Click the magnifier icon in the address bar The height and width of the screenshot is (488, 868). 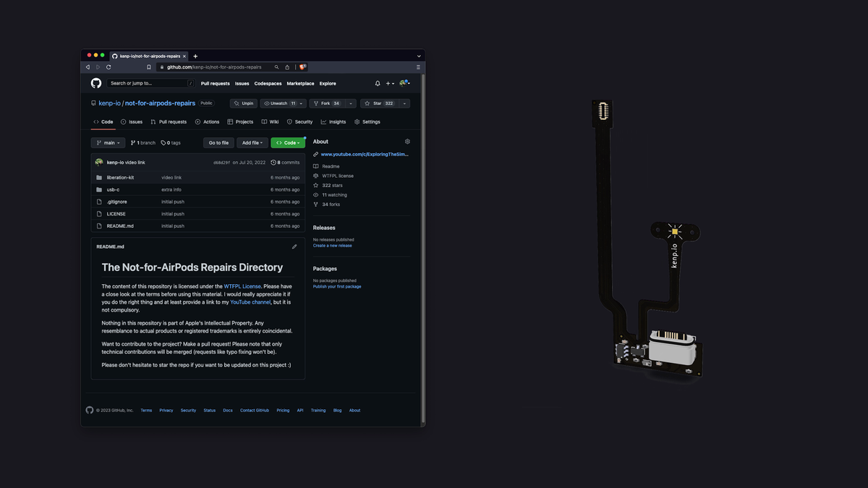point(278,67)
